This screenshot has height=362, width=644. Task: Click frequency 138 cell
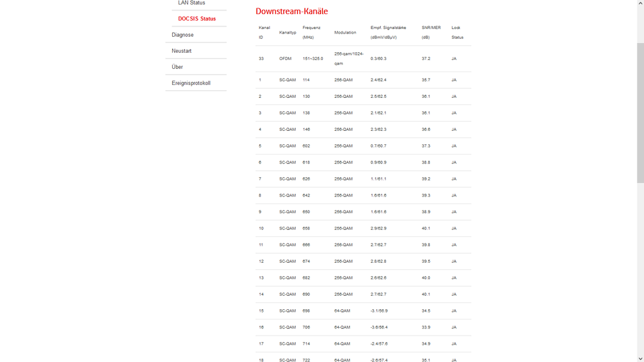coord(306,113)
